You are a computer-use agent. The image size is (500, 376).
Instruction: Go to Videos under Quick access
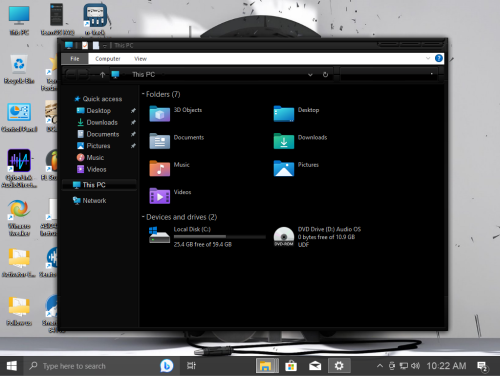(96, 169)
